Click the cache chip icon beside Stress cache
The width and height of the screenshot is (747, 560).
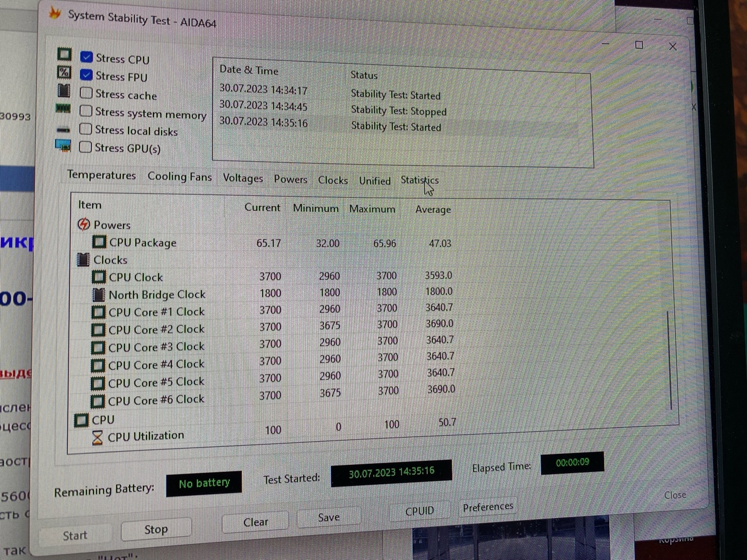(64, 90)
